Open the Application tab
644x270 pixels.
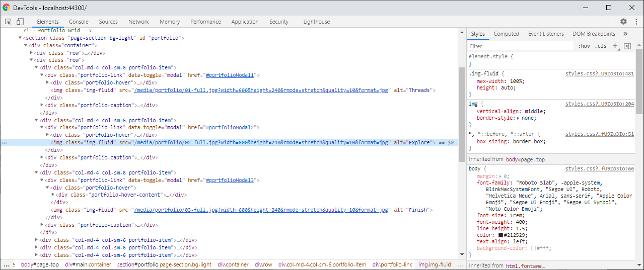[x=245, y=22]
